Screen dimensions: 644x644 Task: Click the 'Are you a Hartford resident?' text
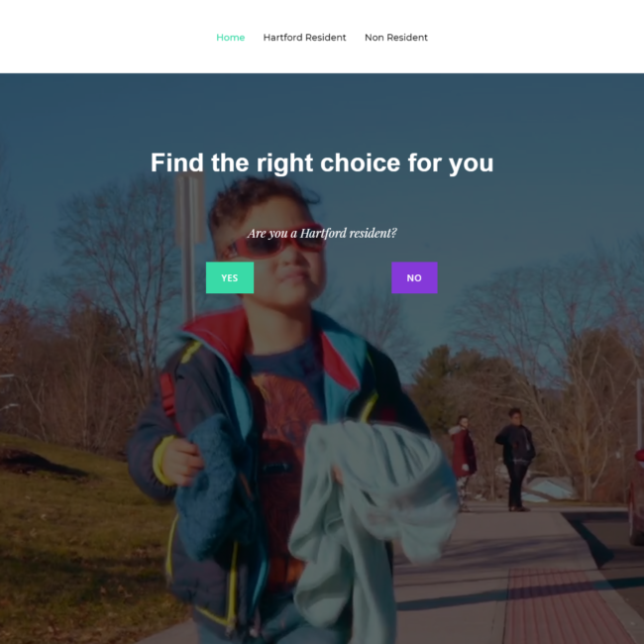(322, 233)
